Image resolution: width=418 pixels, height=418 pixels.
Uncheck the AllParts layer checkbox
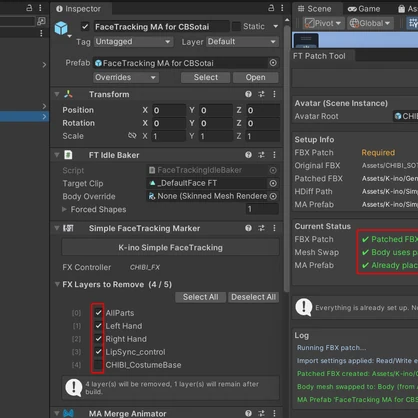98,313
